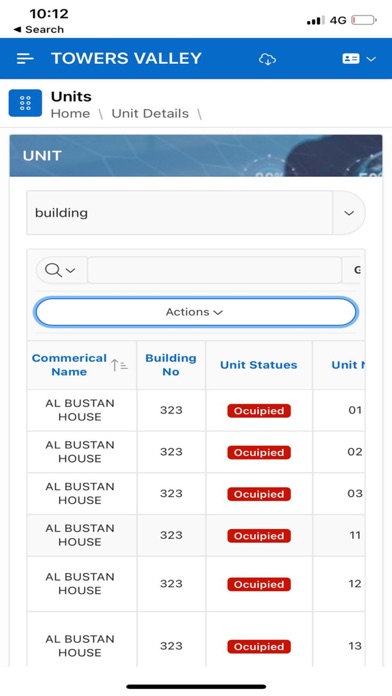Open Building No column header
Viewport: 392px width, 696px height.
coord(171,365)
